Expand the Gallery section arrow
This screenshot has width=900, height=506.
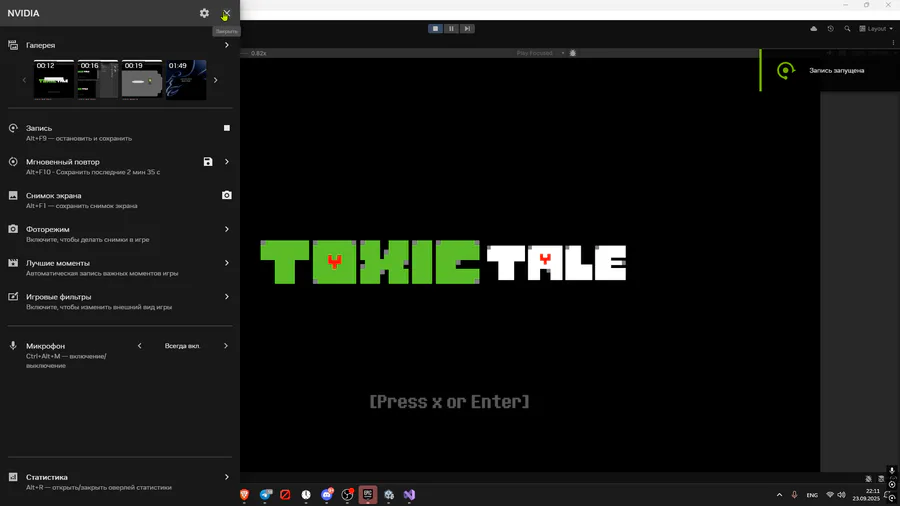tap(227, 45)
